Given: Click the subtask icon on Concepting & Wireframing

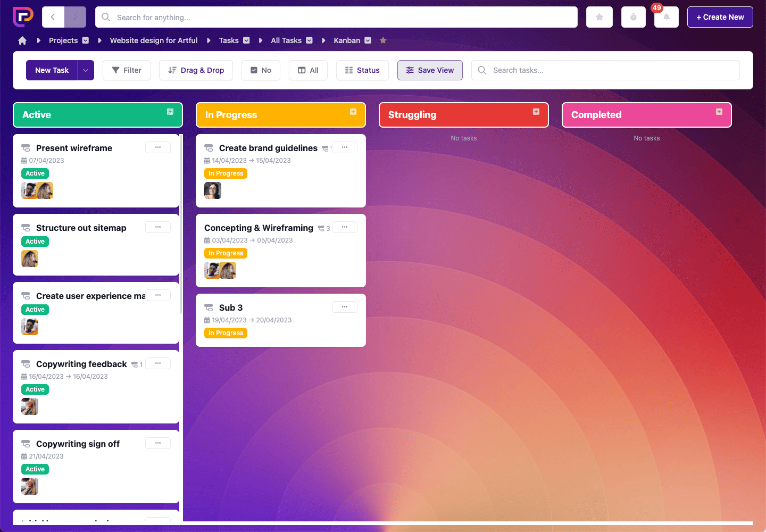Looking at the screenshot, I should click(x=322, y=228).
